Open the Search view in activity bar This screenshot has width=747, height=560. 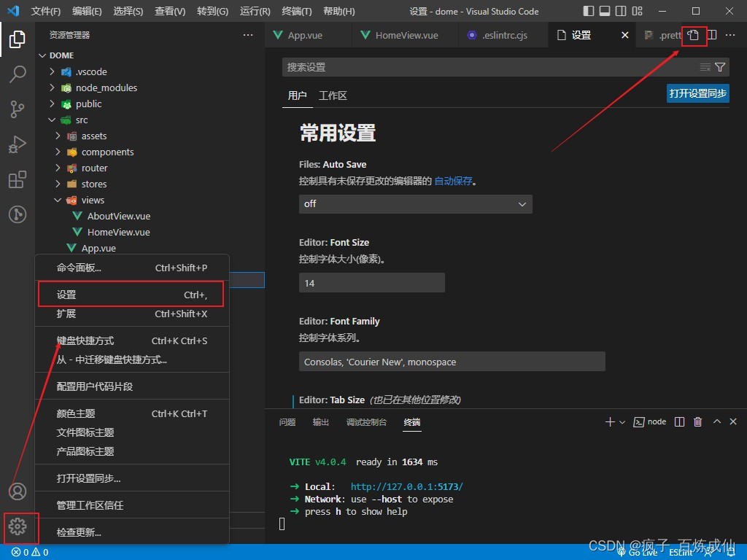pyautogui.click(x=18, y=74)
